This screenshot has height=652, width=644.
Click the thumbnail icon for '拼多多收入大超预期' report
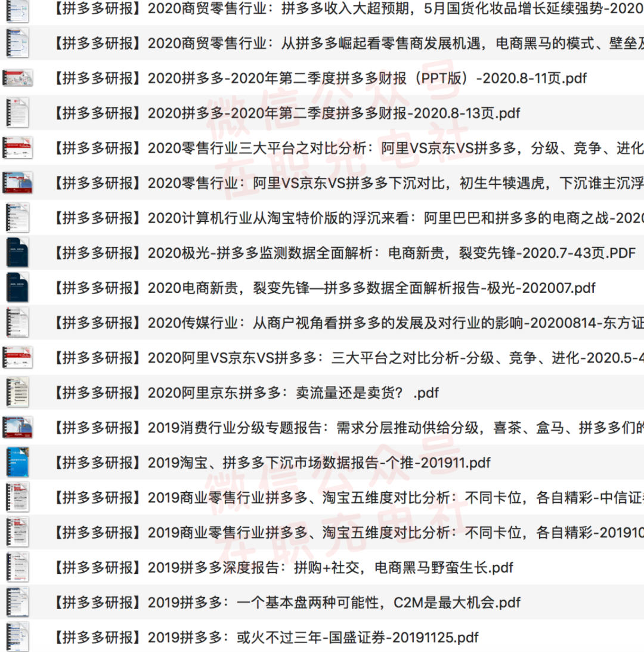coord(17,10)
